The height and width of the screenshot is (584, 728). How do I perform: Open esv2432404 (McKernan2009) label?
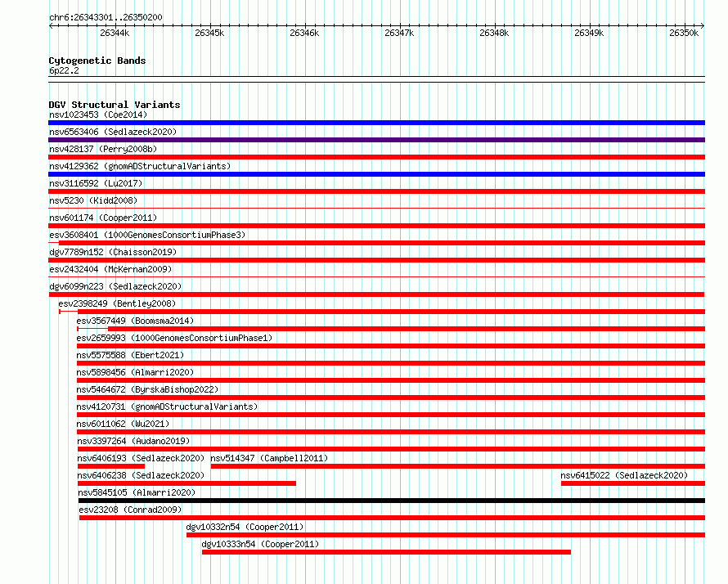coord(110,269)
